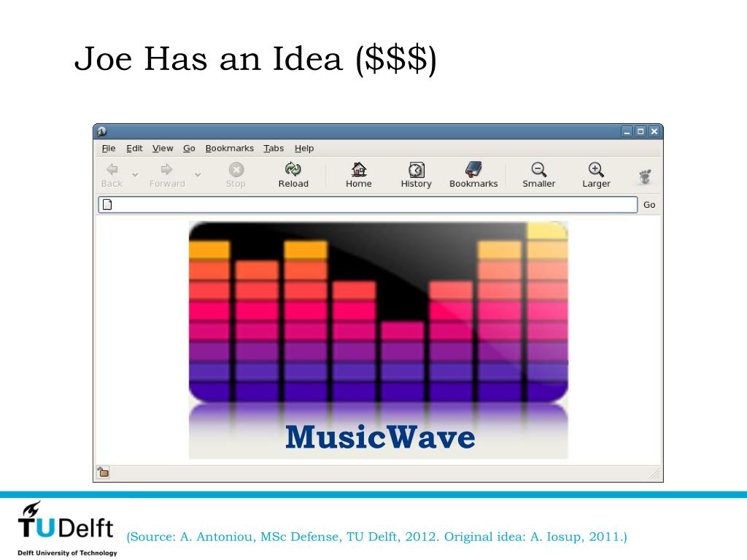The width and height of the screenshot is (747, 560).
Task: Open the History toolbar icon
Action: (416, 169)
